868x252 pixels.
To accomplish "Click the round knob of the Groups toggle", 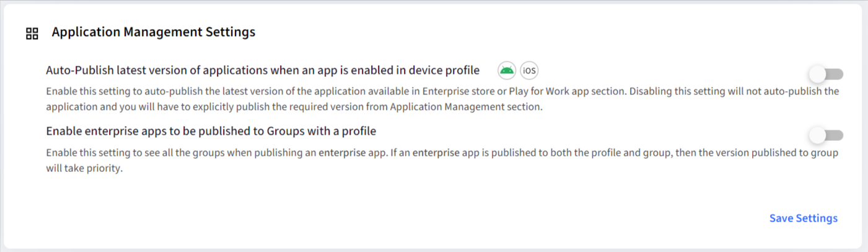I will (818, 135).
